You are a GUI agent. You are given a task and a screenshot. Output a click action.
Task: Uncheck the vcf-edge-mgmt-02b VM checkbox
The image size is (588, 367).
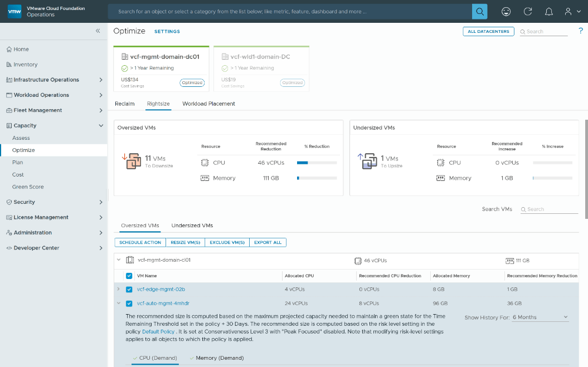[x=129, y=289]
